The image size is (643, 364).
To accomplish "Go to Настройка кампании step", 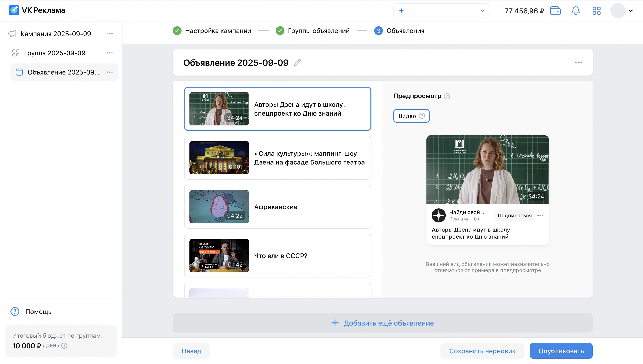I will pyautogui.click(x=218, y=31).
